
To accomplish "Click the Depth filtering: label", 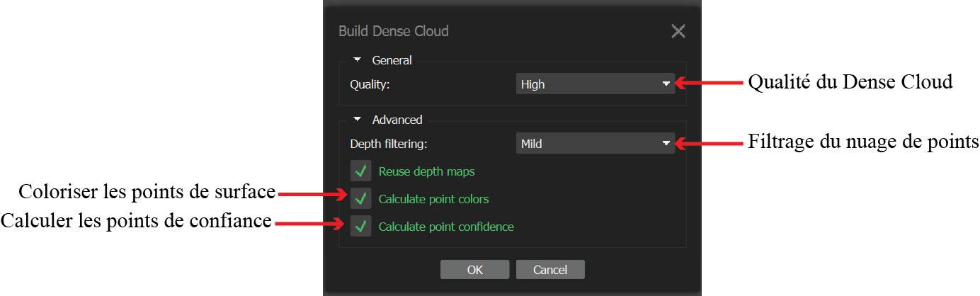I will click(x=390, y=144).
